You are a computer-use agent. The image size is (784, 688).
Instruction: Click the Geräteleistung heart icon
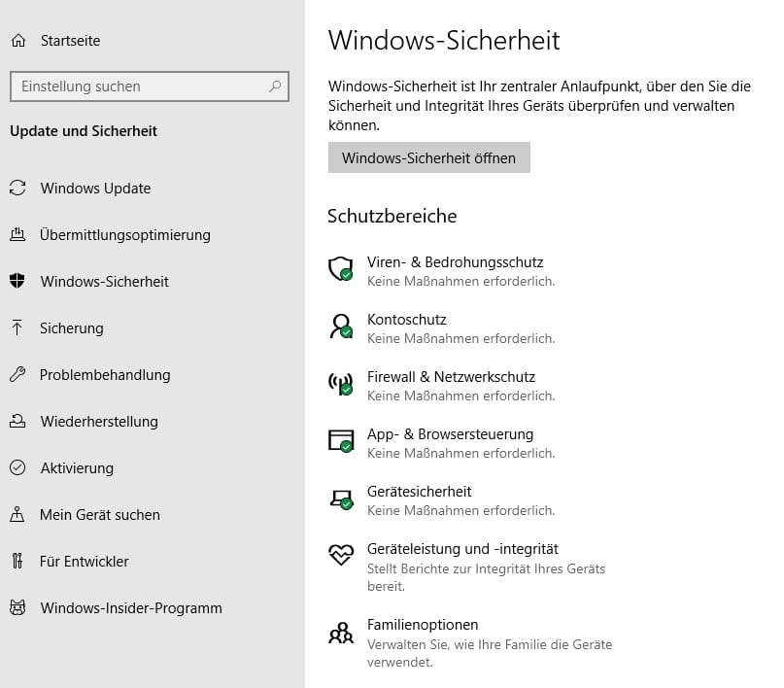tap(340, 555)
